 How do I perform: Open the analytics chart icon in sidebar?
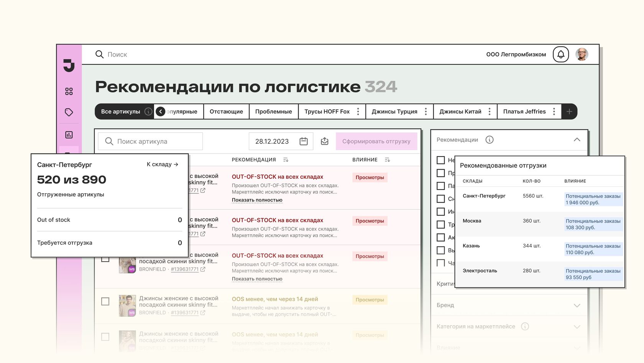(x=69, y=134)
